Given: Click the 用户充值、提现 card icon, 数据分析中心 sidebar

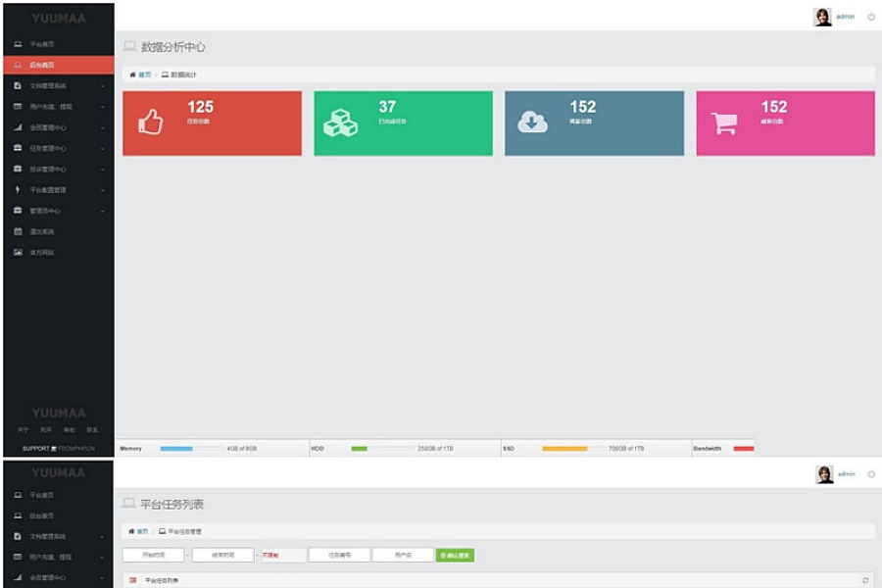Looking at the screenshot, I should point(18,107).
